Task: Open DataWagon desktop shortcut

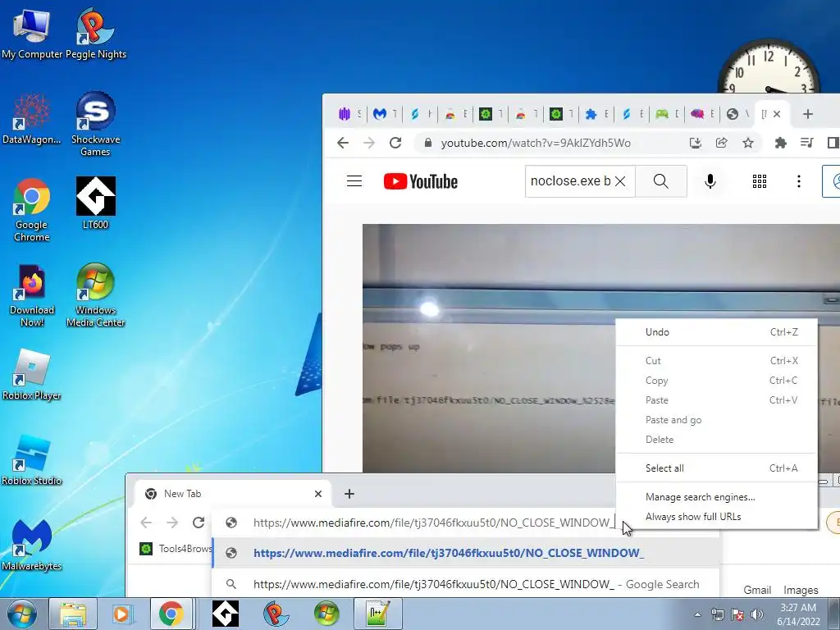Action: coord(32,119)
